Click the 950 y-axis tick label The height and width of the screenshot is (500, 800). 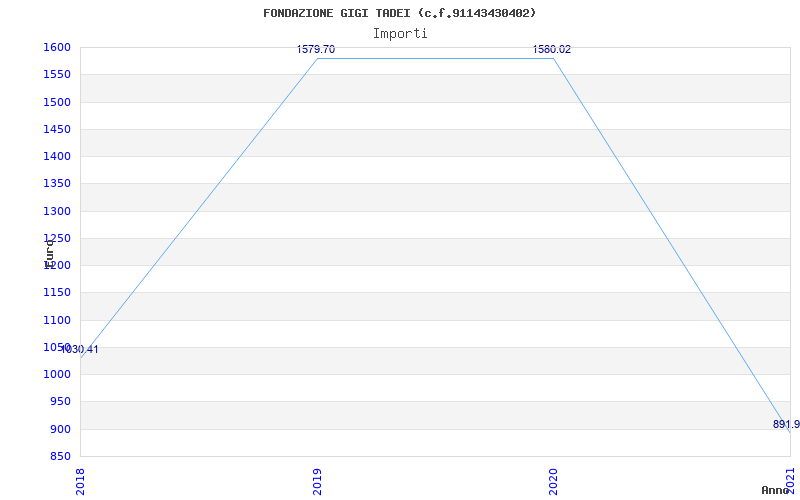(x=60, y=402)
